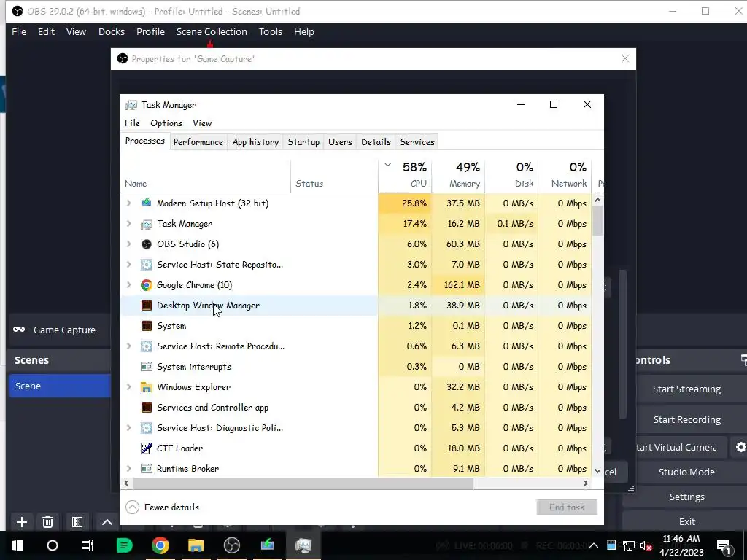Show hidden tray icons chevron

click(x=594, y=545)
